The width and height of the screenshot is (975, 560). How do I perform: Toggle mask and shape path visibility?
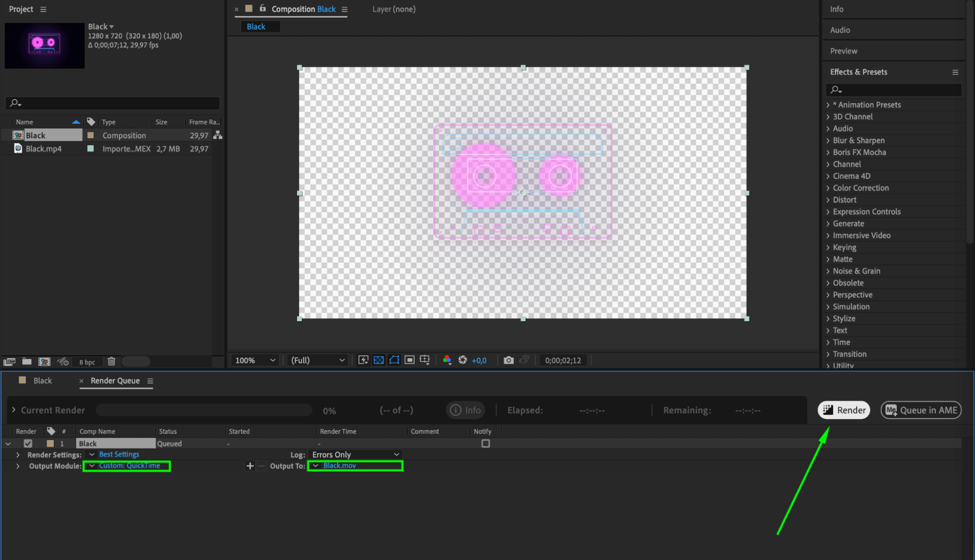[x=394, y=360]
